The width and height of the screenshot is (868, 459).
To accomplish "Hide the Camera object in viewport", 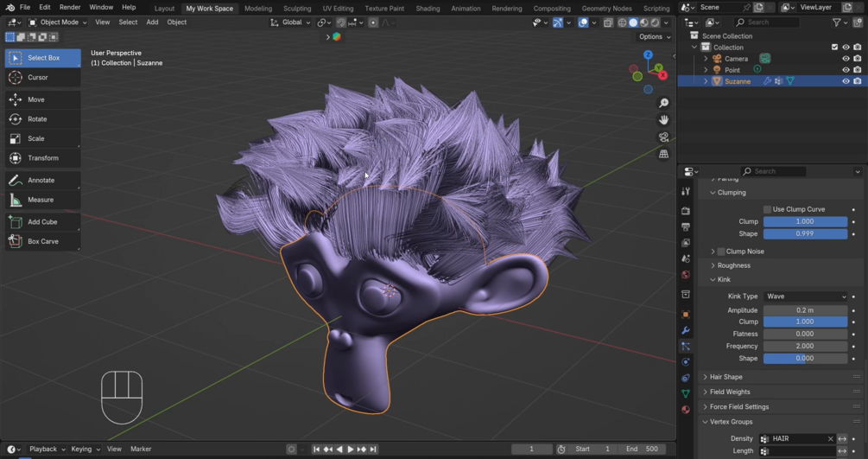I will pos(846,59).
